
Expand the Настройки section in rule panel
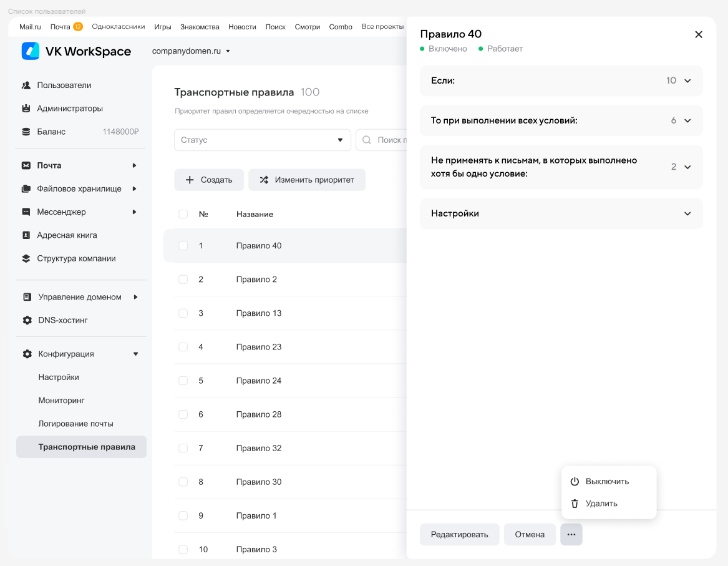coord(561,213)
